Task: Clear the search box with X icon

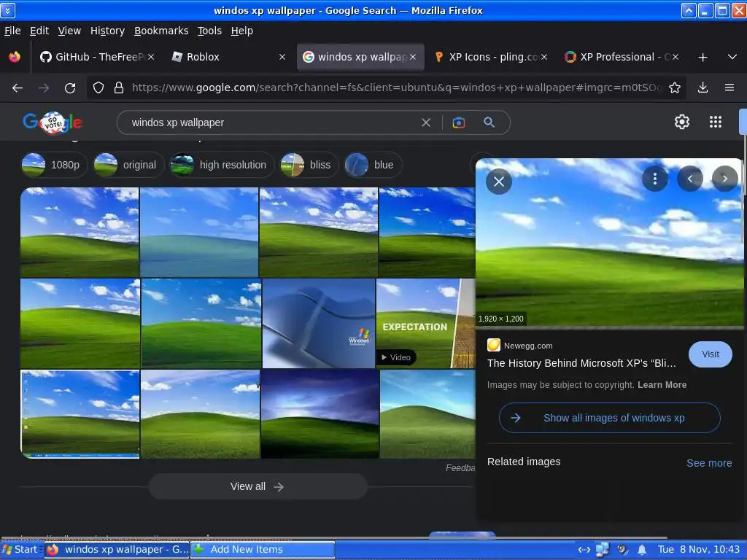Action: coord(426,122)
